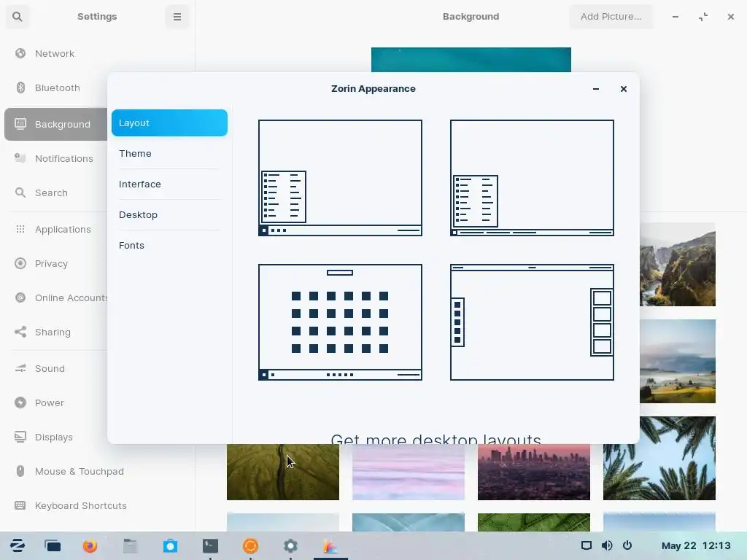
Task: Select the rocky coast cliffs wallpaper
Action: 678,264
